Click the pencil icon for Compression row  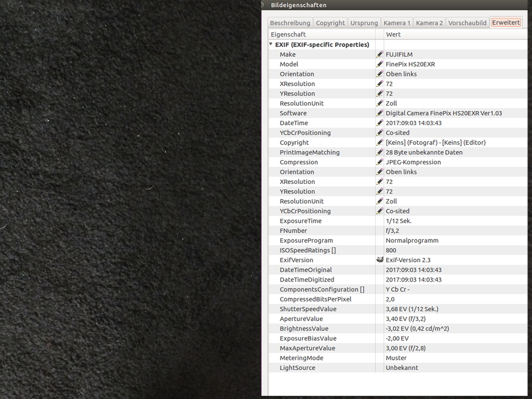point(380,162)
